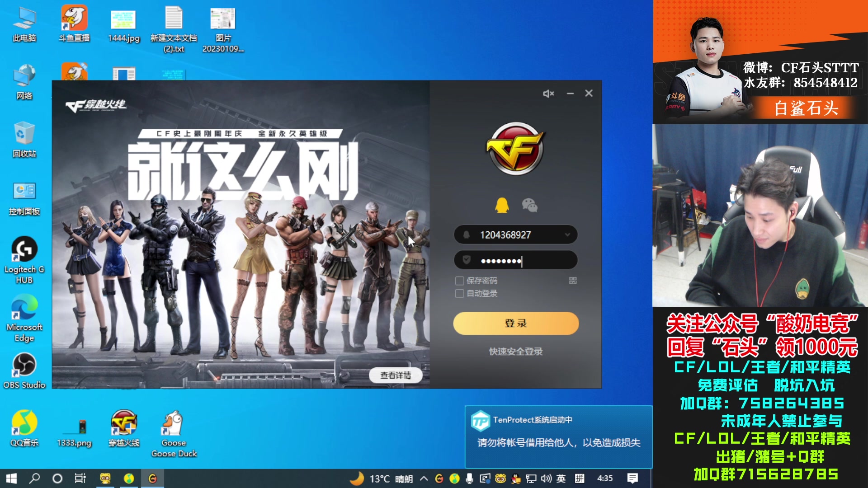Open taskbar search
The image size is (868, 488).
point(34,479)
